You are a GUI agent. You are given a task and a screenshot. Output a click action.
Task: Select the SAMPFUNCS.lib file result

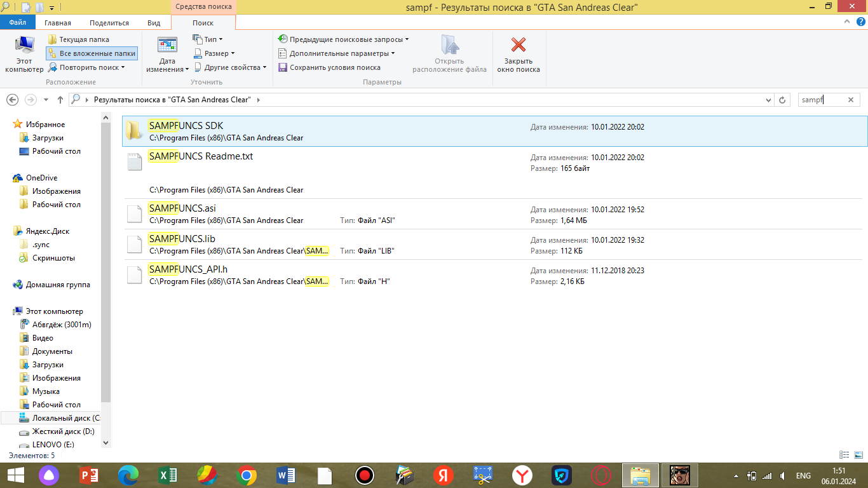(x=494, y=245)
